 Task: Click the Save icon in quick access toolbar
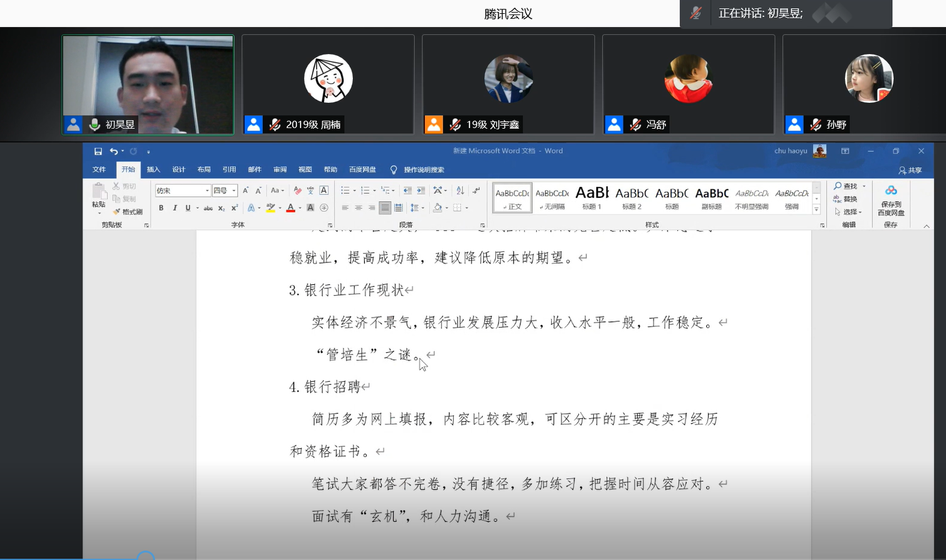coord(98,151)
